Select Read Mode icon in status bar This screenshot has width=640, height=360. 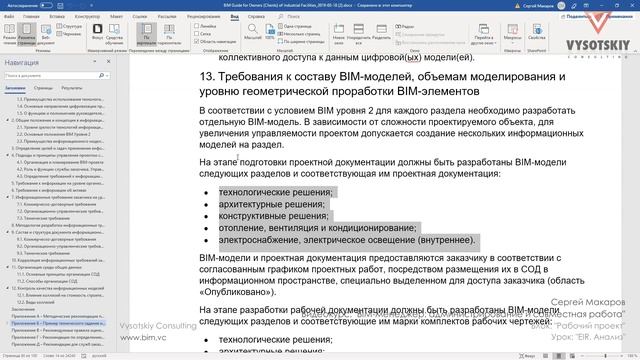545,356
